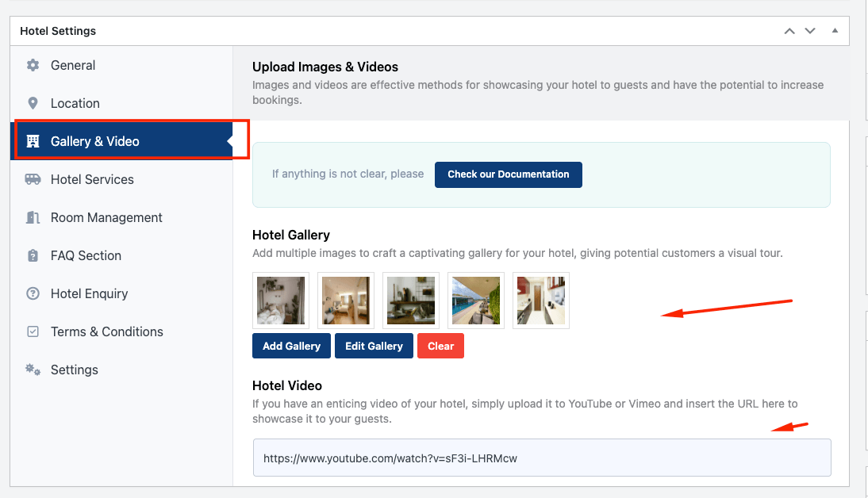The width and height of the screenshot is (868, 498).
Task: Open the Edit Gallery dialog
Action: pos(374,346)
